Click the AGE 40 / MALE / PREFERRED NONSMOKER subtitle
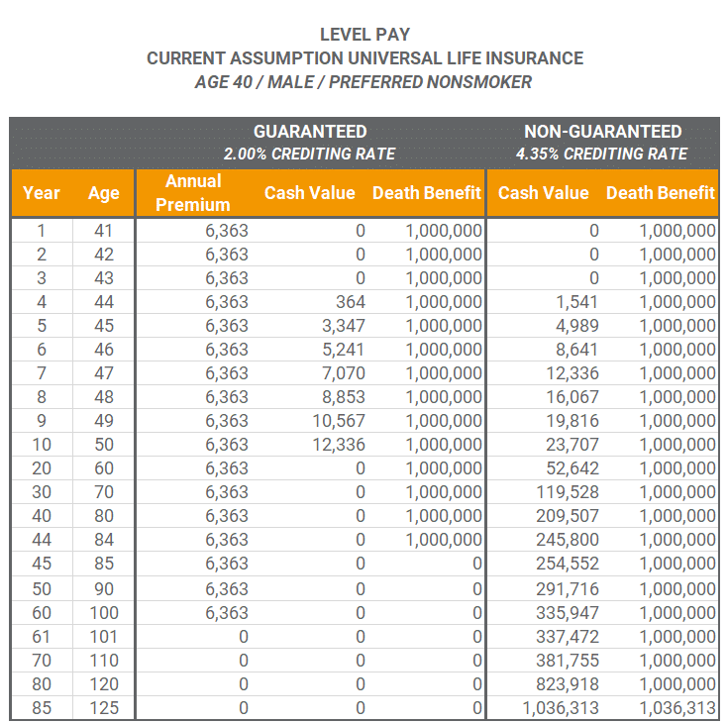This screenshot has width=728, height=723. tap(364, 82)
